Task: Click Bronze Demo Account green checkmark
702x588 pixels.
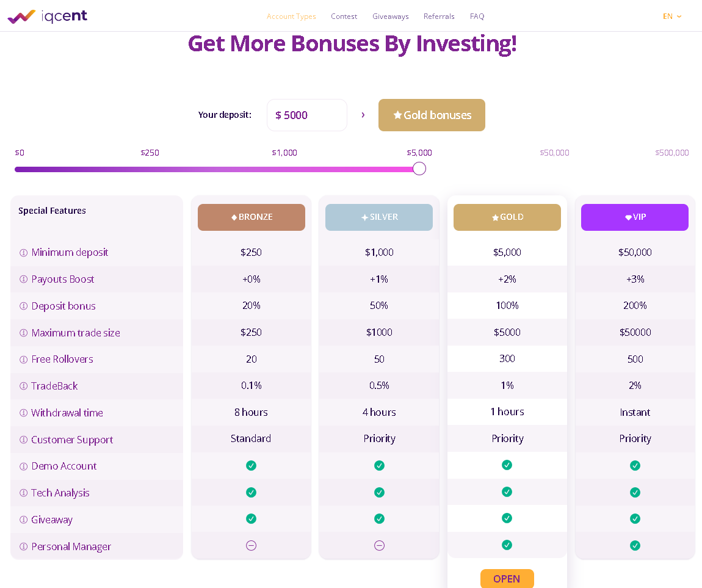Action: (251, 465)
